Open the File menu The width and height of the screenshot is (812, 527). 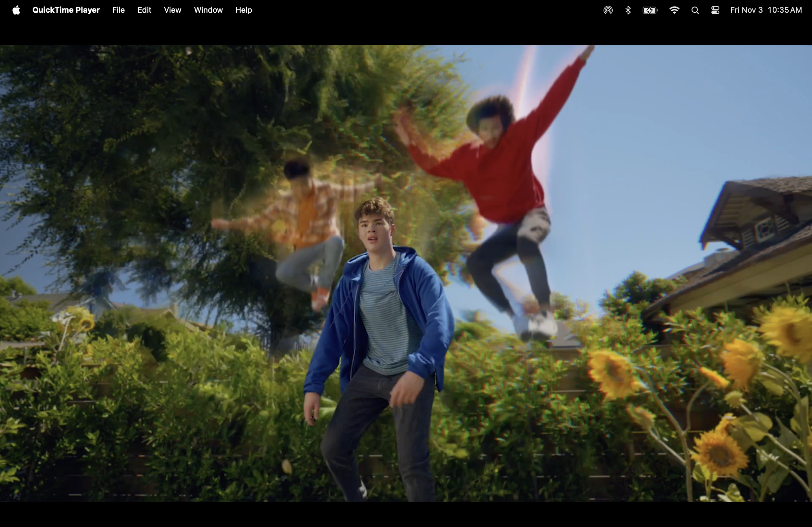118,10
